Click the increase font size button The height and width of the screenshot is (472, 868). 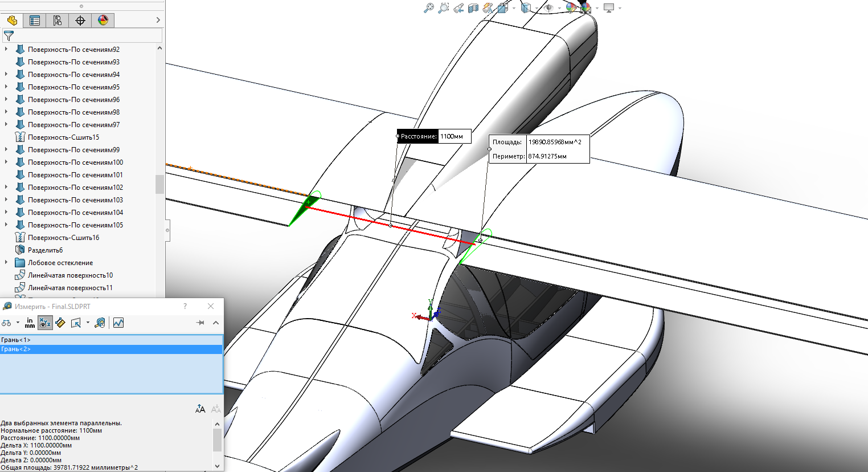200,409
